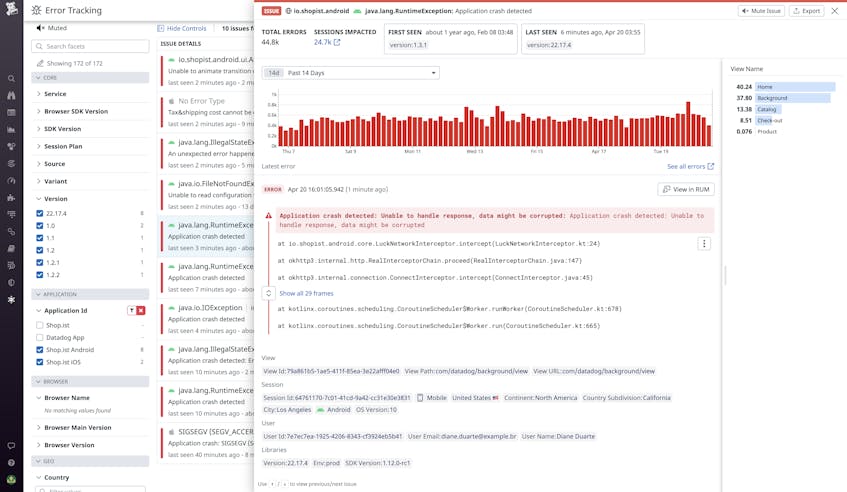Open the Past 14 Days time range dropdown
The image size is (847, 492).
(x=351, y=73)
